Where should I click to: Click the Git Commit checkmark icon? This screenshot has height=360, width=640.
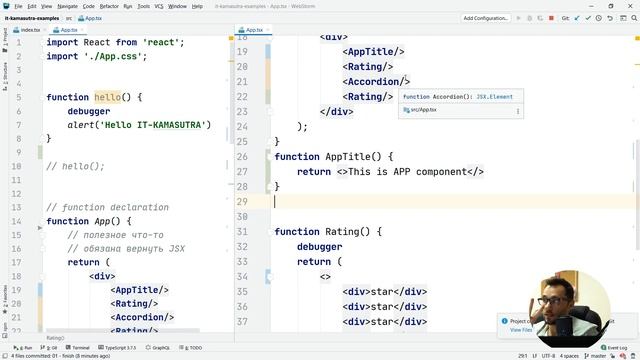click(x=588, y=18)
